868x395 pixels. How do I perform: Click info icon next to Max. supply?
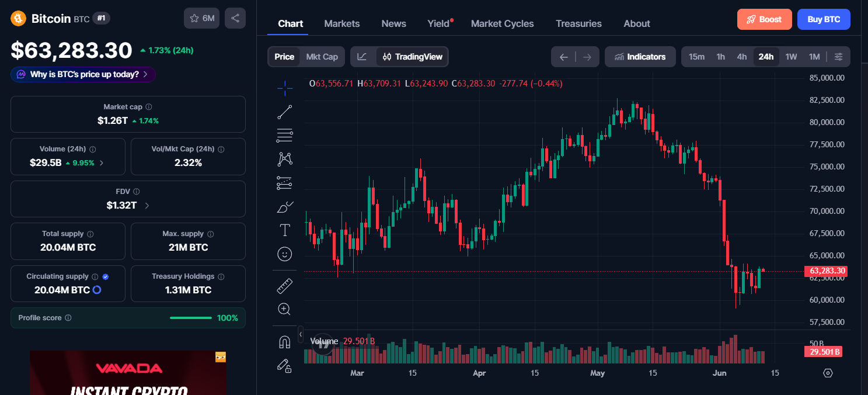click(210, 234)
